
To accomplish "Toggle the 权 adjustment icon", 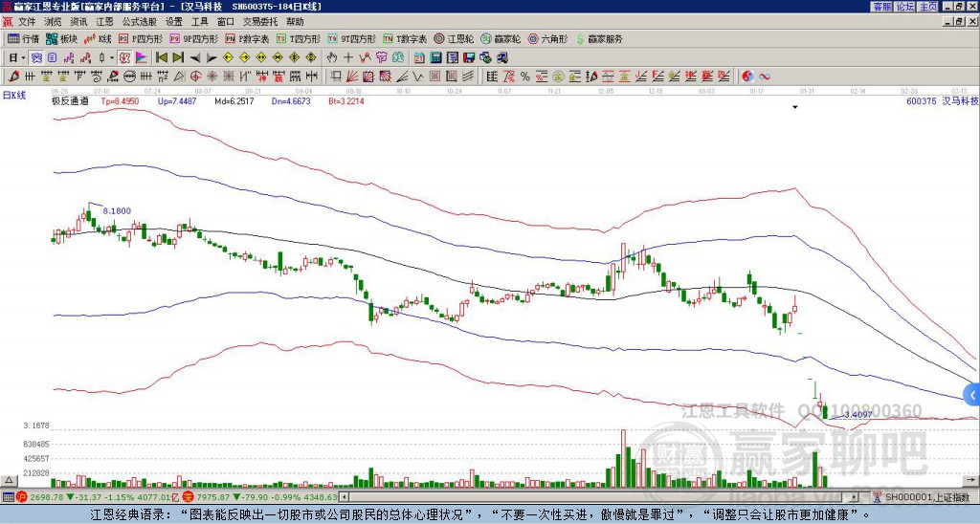I will click(x=124, y=58).
